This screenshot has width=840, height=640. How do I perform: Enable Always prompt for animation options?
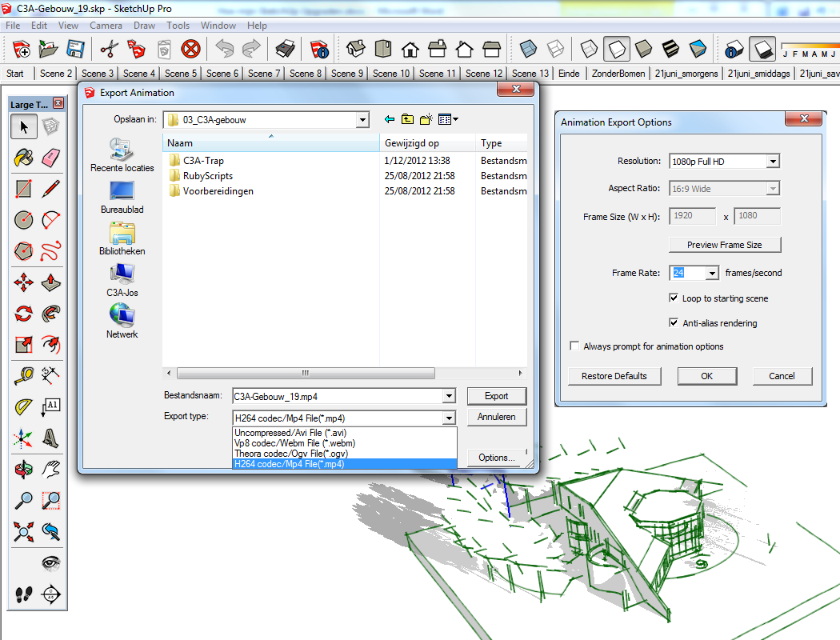(x=575, y=346)
